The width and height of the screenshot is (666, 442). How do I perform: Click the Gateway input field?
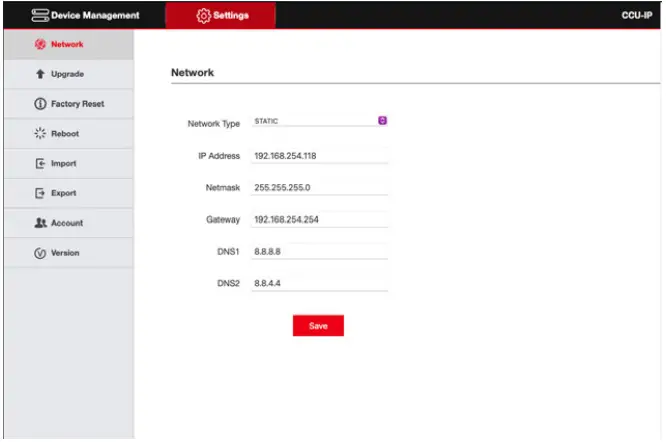[319, 220]
